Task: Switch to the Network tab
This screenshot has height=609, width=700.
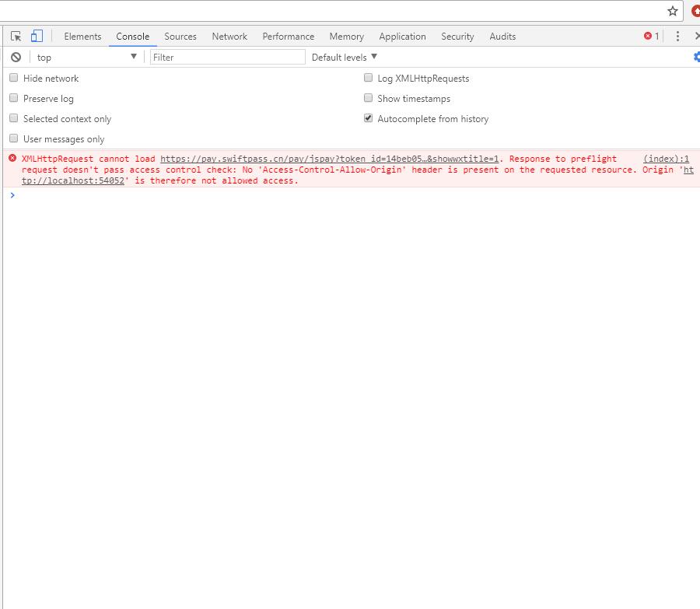Action: 229,36
